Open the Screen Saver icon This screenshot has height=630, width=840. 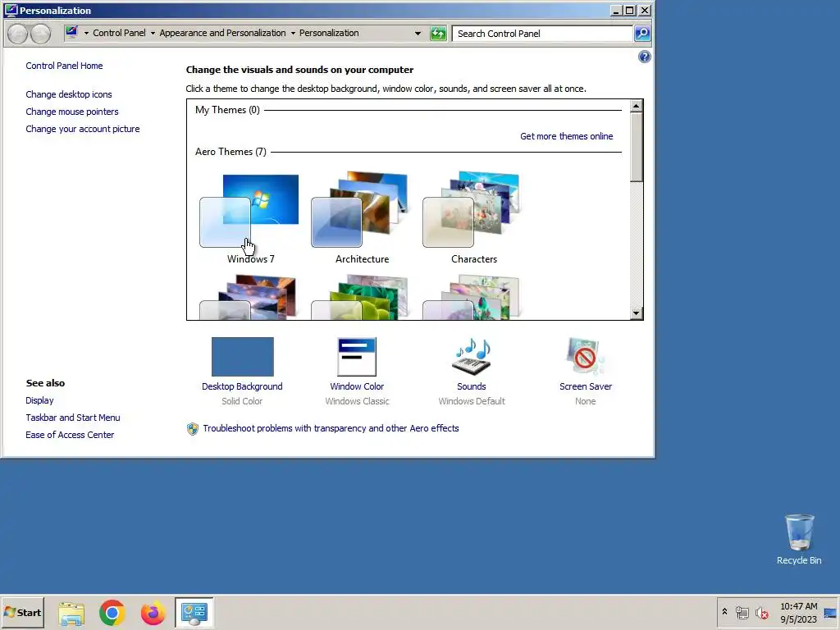coord(585,357)
